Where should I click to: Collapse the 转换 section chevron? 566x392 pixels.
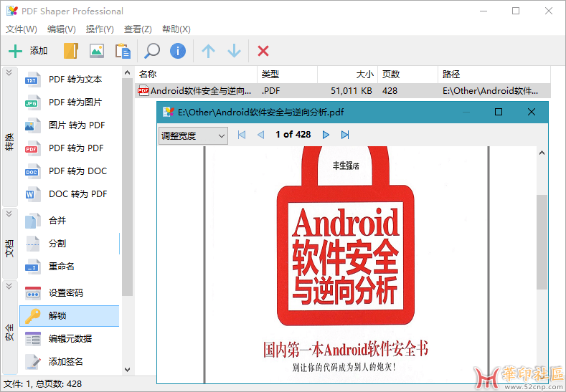(9, 72)
